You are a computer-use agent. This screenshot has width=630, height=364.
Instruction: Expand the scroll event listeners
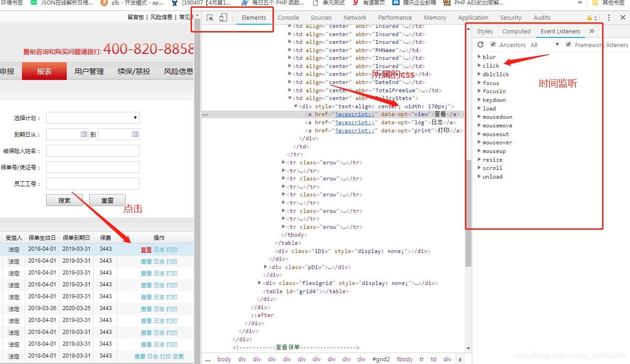[x=479, y=168]
